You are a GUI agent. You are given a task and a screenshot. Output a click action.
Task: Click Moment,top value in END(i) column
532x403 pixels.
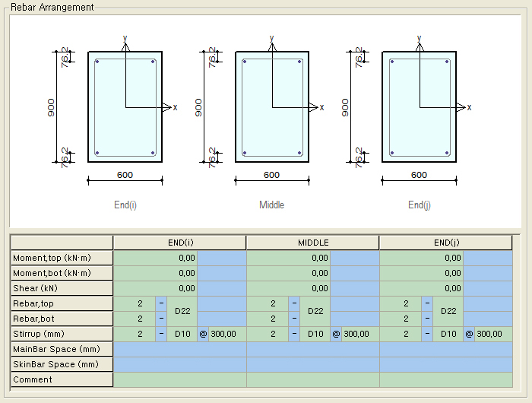[x=155, y=258]
